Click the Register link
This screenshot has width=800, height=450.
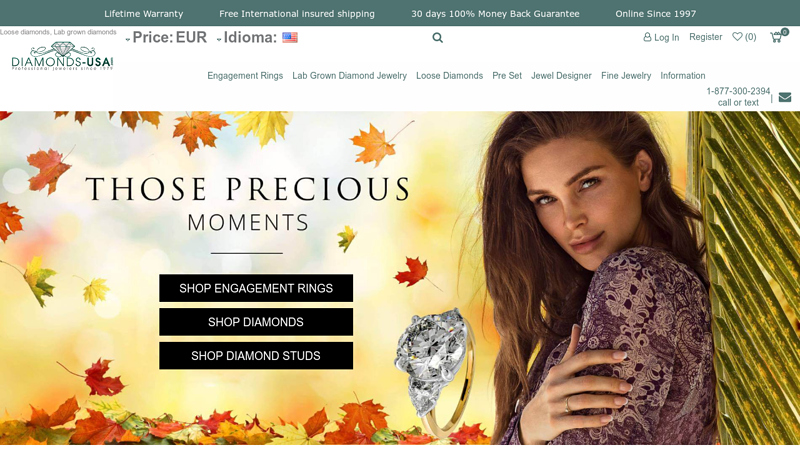(706, 37)
